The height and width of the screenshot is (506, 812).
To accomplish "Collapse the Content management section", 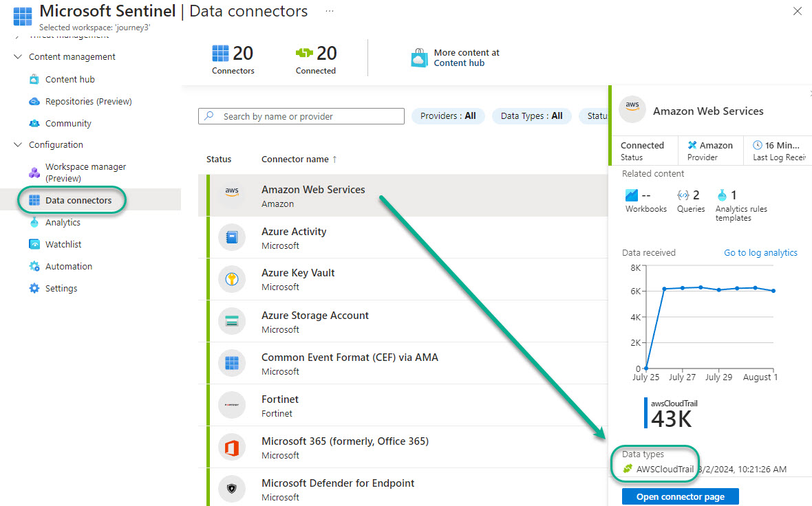I will [x=18, y=57].
